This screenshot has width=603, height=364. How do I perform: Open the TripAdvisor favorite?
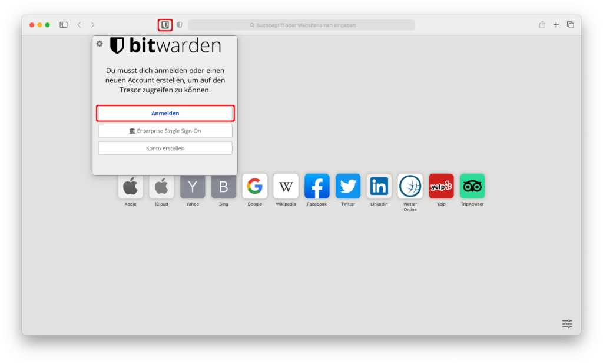point(472,186)
